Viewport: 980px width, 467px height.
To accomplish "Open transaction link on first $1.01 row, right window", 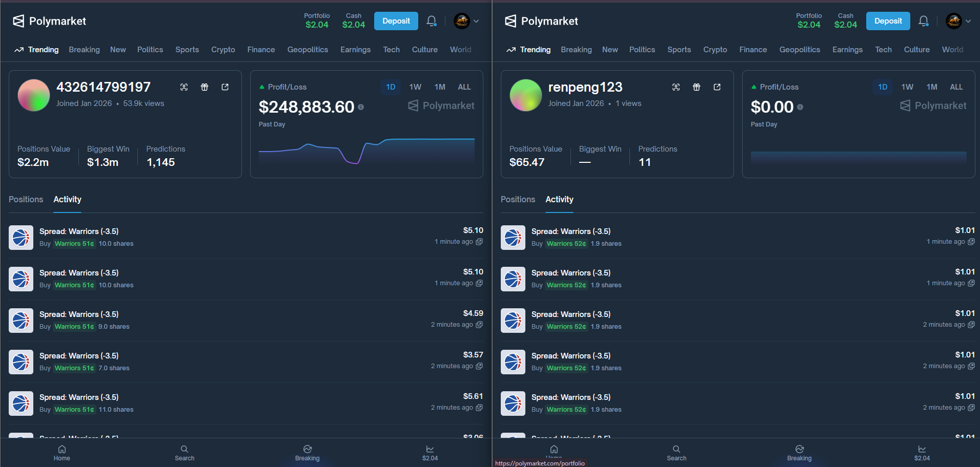I will click(x=971, y=242).
